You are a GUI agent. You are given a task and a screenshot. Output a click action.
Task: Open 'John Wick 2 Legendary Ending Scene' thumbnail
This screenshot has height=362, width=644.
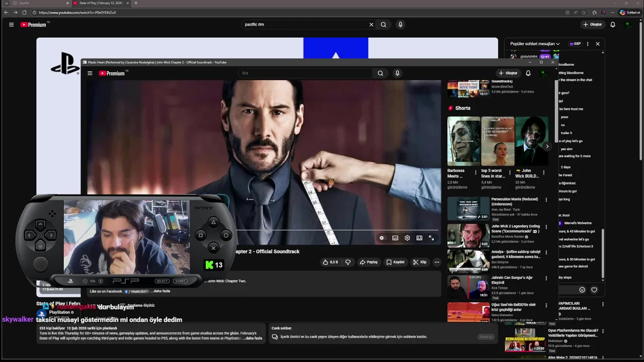468,235
